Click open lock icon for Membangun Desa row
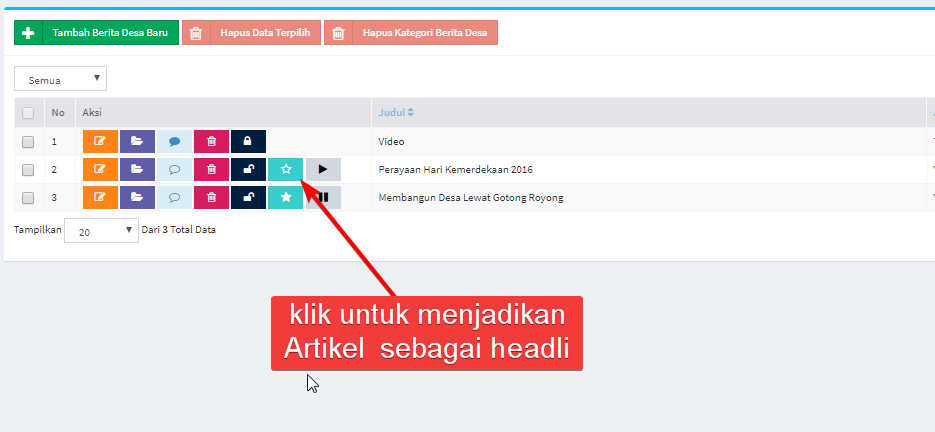Image resolution: width=935 pixels, height=432 pixels. pyautogui.click(x=248, y=198)
